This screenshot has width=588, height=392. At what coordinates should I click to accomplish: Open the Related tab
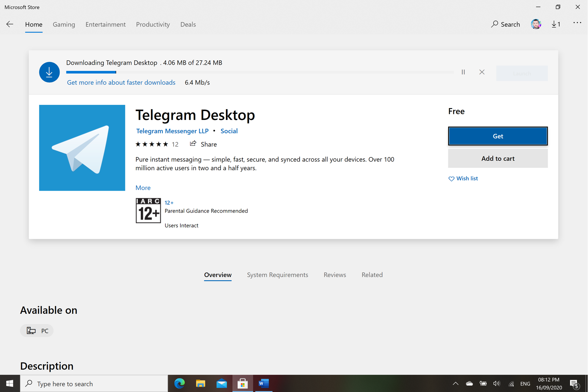(372, 275)
